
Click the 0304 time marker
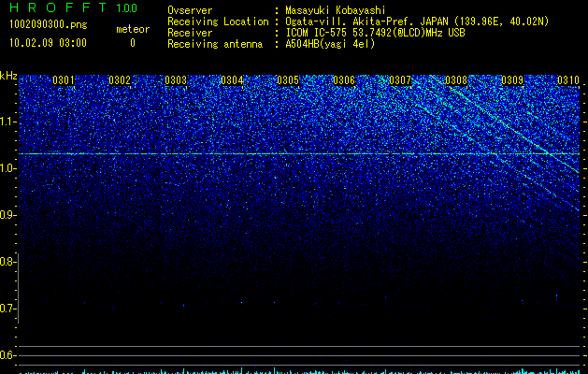point(232,80)
